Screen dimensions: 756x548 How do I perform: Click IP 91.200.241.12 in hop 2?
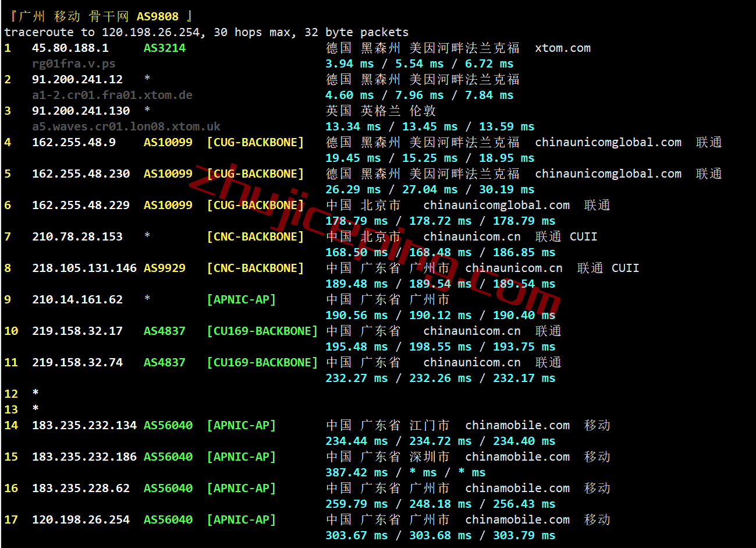77,79
